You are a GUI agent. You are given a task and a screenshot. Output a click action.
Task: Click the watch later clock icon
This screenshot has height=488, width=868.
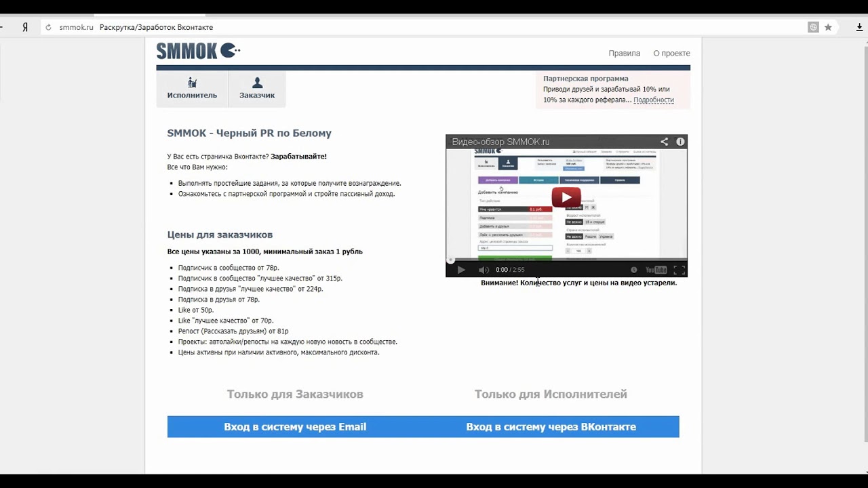tap(634, 270)
